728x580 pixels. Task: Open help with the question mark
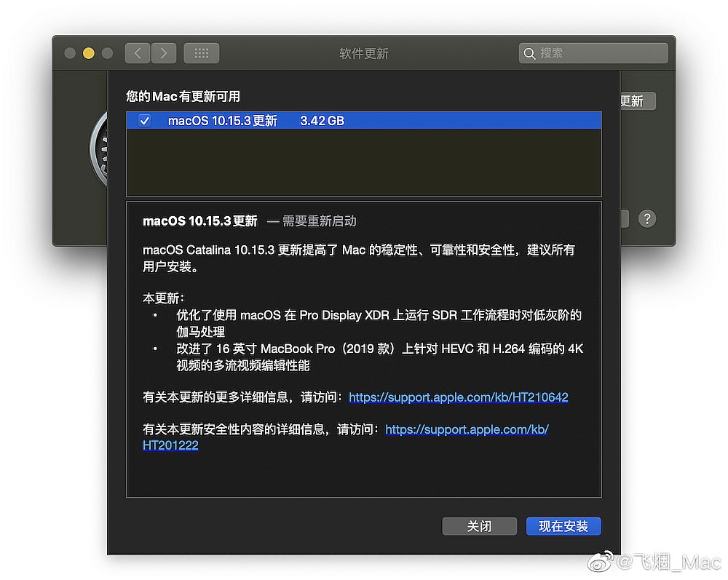click(646, 218)
